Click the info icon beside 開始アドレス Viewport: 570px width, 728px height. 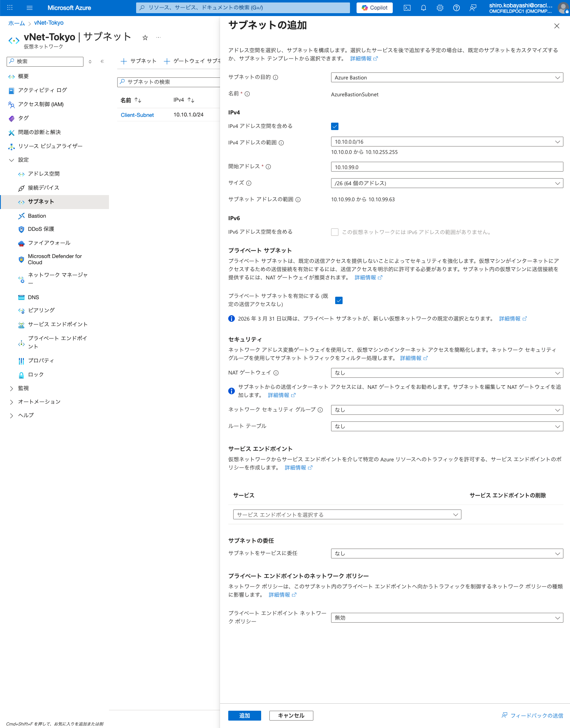tap(268, 167)
